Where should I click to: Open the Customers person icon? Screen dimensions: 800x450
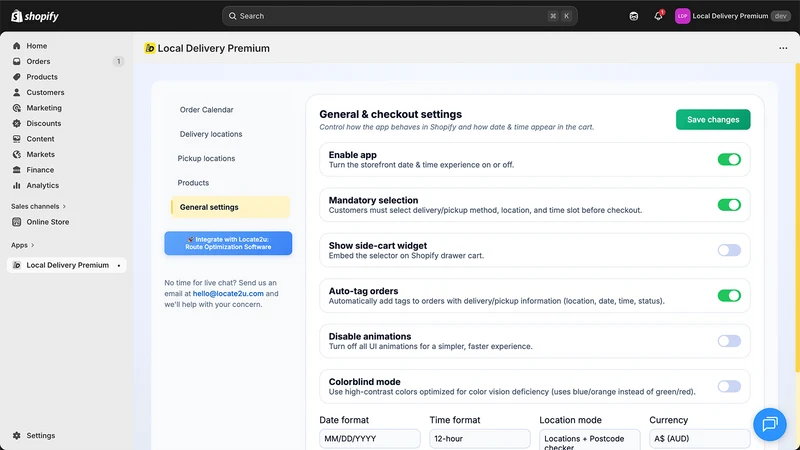coord(17,92)
